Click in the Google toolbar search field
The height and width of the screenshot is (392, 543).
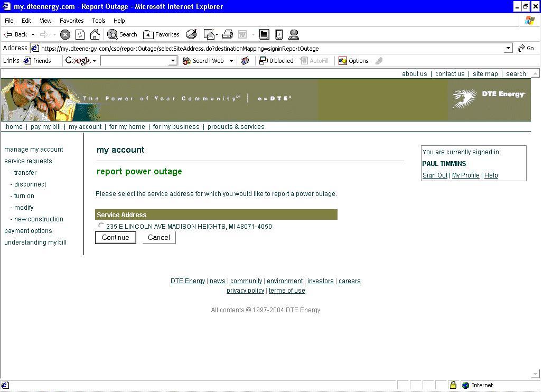tap(134, 61)
